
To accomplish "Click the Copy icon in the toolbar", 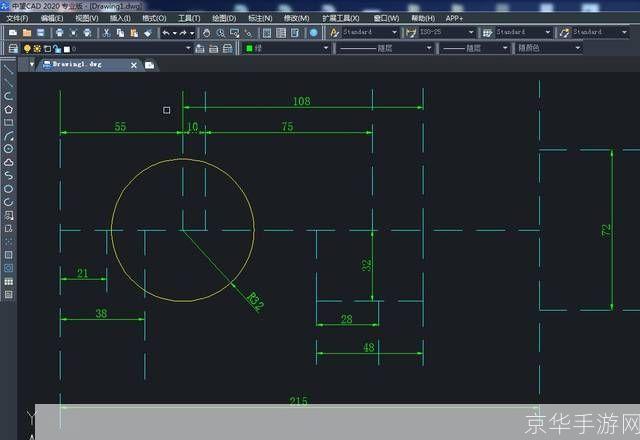I will pos(120,33).
